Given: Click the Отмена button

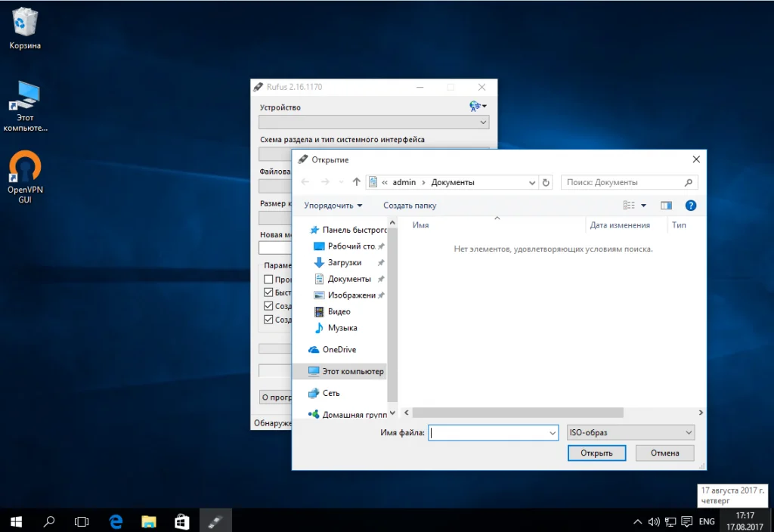Looking at the screenshot, I should pyautogui.click(x=664, y=453).
